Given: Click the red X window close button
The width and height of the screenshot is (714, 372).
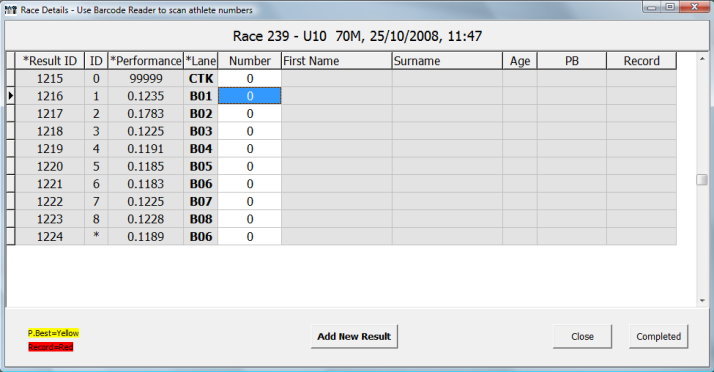Looking at the screenshot, I should coord(694,7).
